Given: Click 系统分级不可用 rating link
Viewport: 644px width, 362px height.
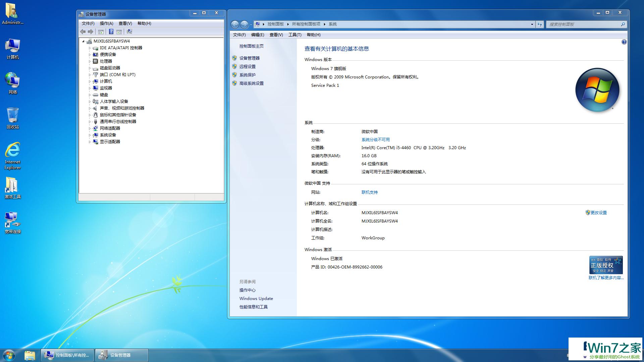Looking at the screenshot, I should tap(376, 139).
